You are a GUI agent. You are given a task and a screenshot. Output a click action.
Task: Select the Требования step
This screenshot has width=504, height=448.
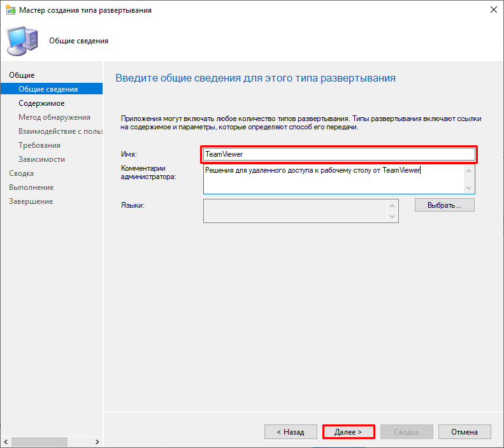coord(40,145)
